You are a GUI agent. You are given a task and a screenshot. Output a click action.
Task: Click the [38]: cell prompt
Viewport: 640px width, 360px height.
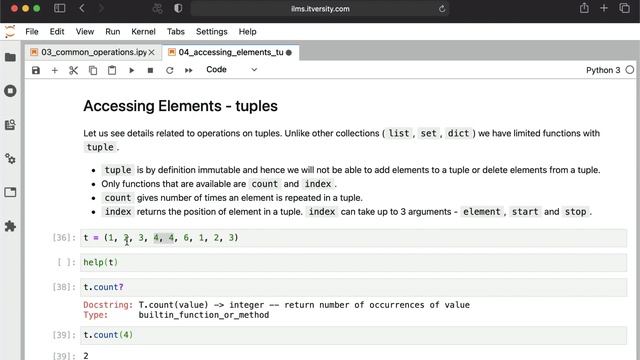(x=64, y=287)
